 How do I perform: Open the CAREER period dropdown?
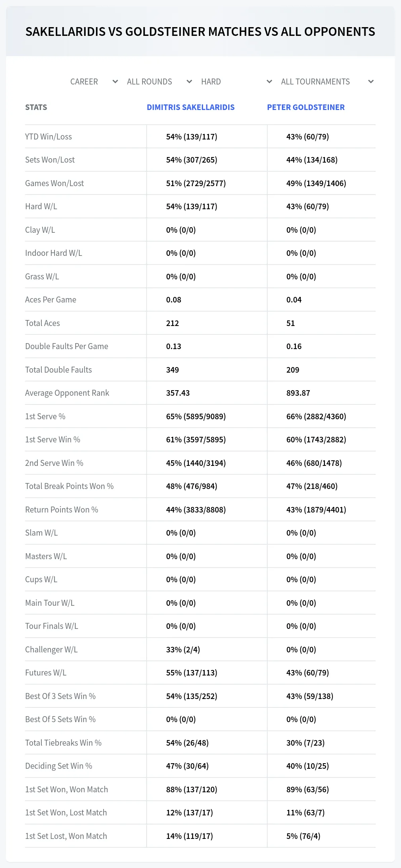point(94,82)
